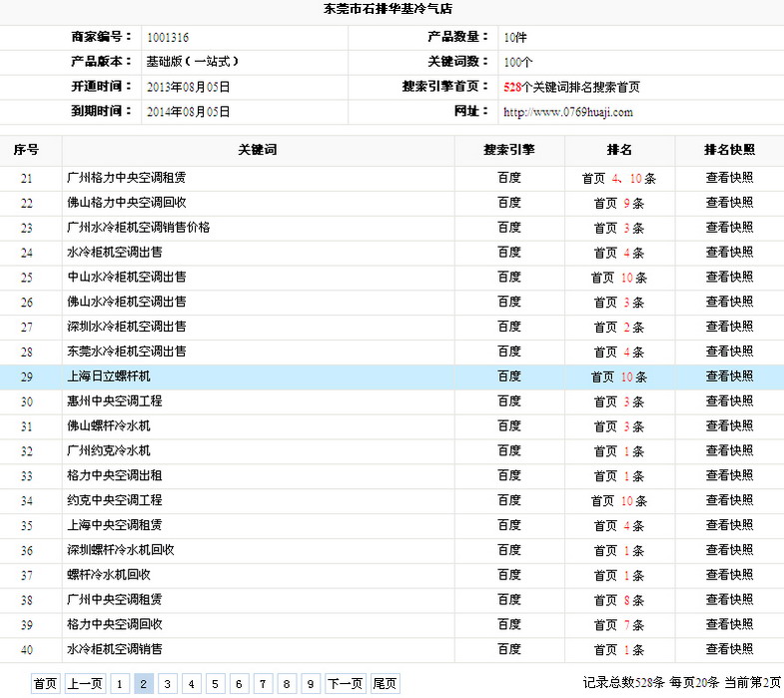
Task: Click the 上一页 previous page button
Action: pyautogui.click(x=85, y=683)
